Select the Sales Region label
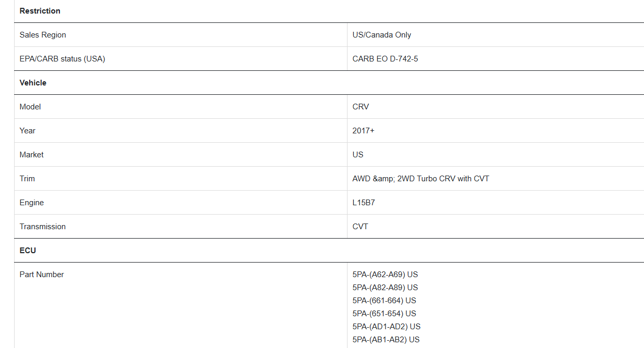Image resolution: width=644 pixels, height=348 pixels. (x=43, y=35)
